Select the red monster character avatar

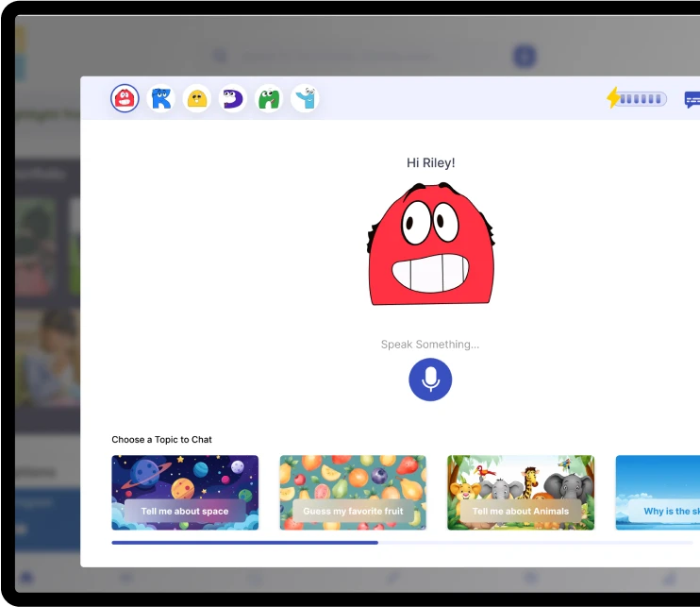[125, 98]
